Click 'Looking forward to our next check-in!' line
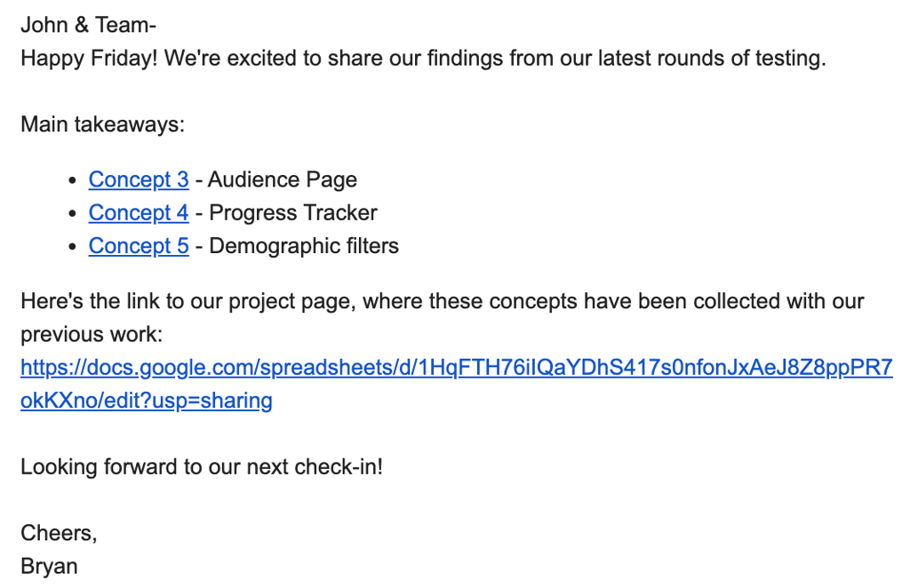Screen dimensions: 910x588 click(202, 467)
